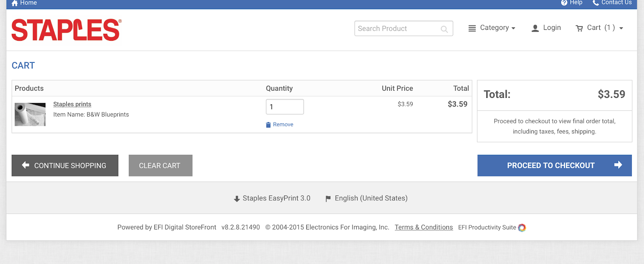
Task: Click the Quantity input field
Action: point(285,107)
